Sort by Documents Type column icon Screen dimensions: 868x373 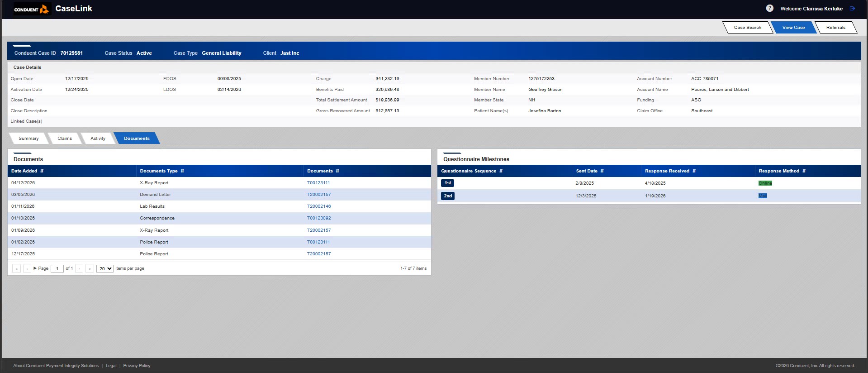pyautogui.click(x=182, y=171)
